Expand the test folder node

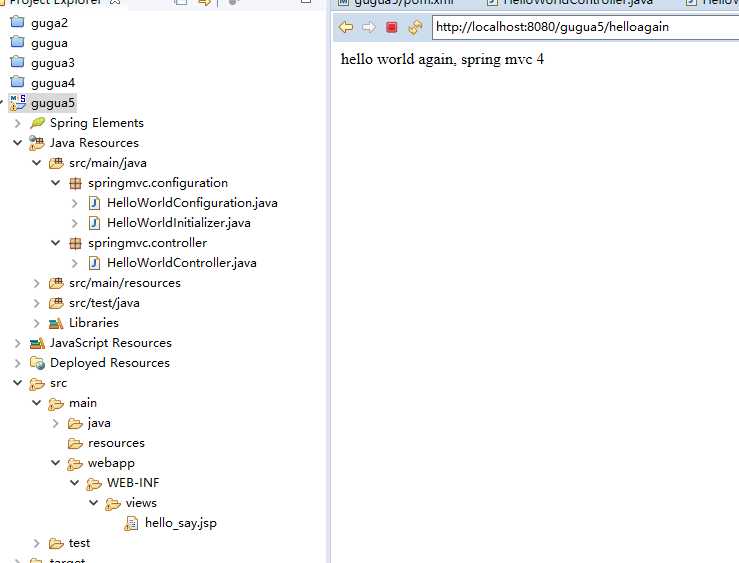pos(37,543)
